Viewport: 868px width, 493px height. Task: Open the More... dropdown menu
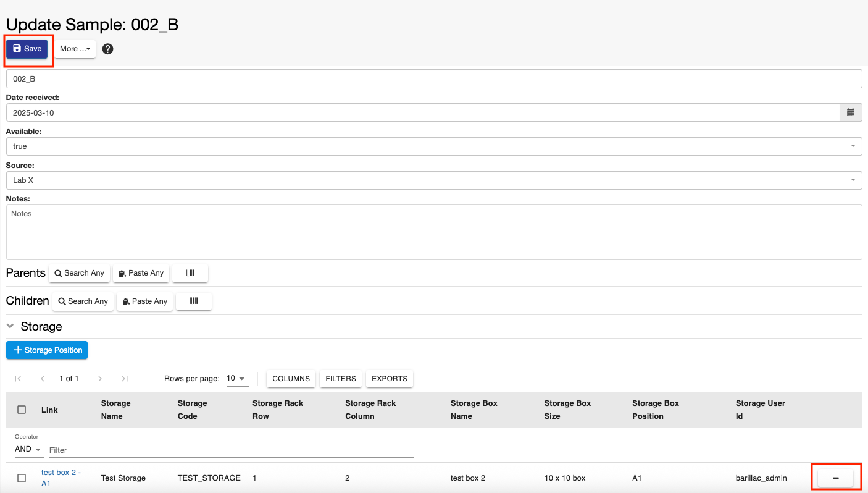click(x=75, y=49)
